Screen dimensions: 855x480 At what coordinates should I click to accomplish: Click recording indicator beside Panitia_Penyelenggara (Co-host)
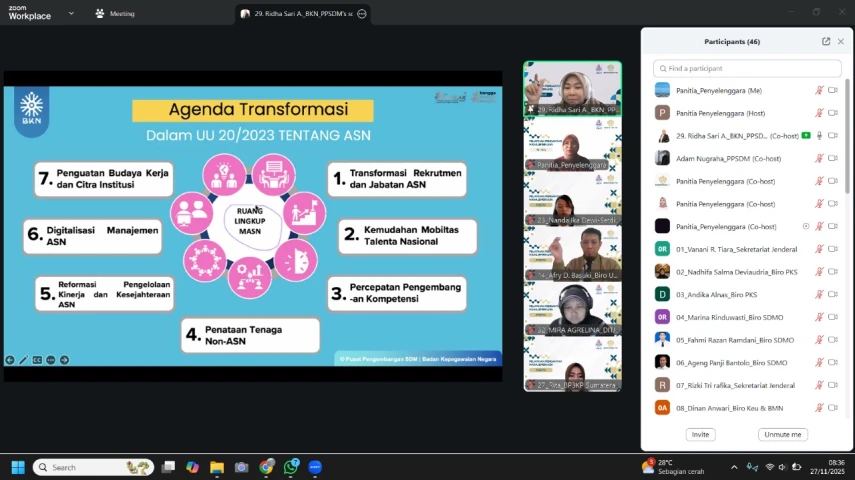pos(806,226)
